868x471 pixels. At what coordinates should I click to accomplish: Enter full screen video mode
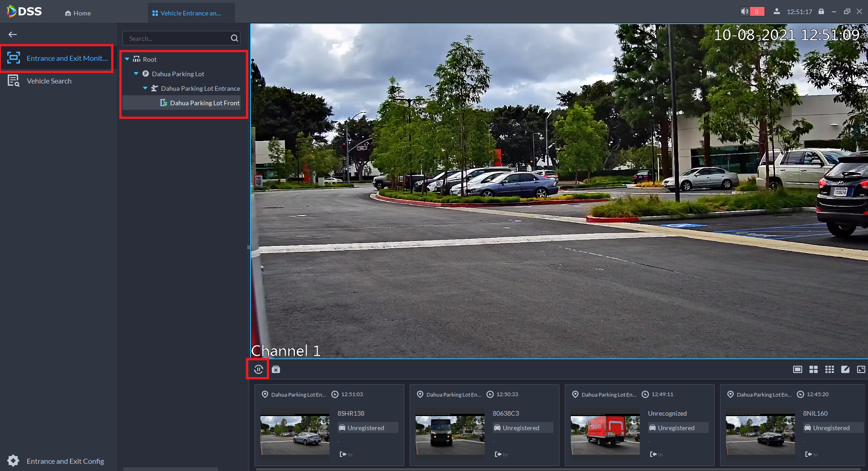pyautogui.click(x=861, y=369)
